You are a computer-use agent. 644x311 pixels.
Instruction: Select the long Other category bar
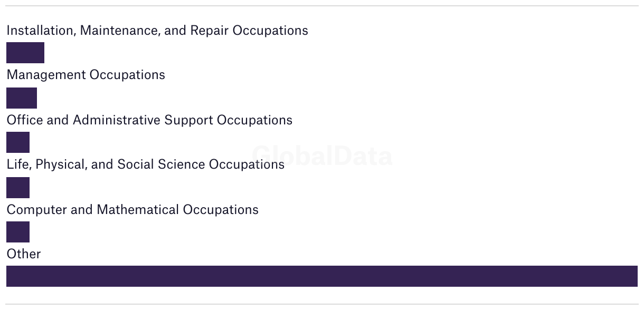click(x=322, y=276)
